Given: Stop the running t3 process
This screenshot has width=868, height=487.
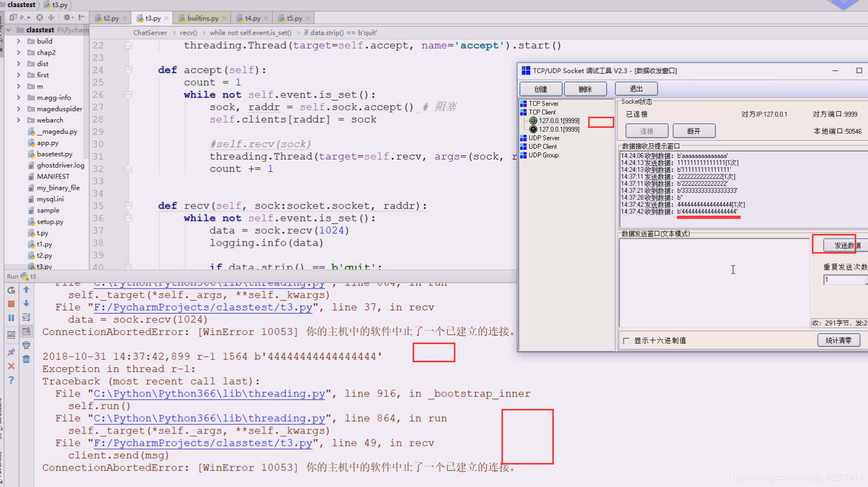Looking at the screenshot, I should click(11, 303).
